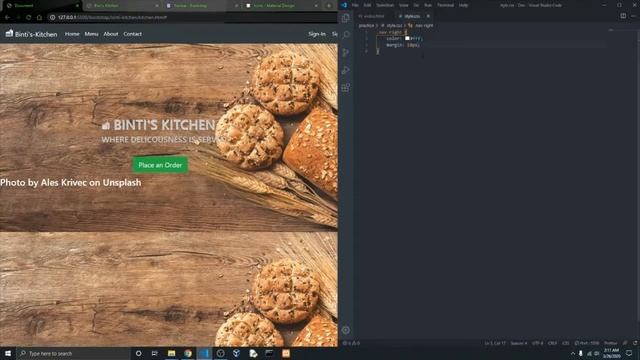Viewport: 640px width, 360px height.
Task: Click taskbar clock and date
Action: click(x=611, y=353)
